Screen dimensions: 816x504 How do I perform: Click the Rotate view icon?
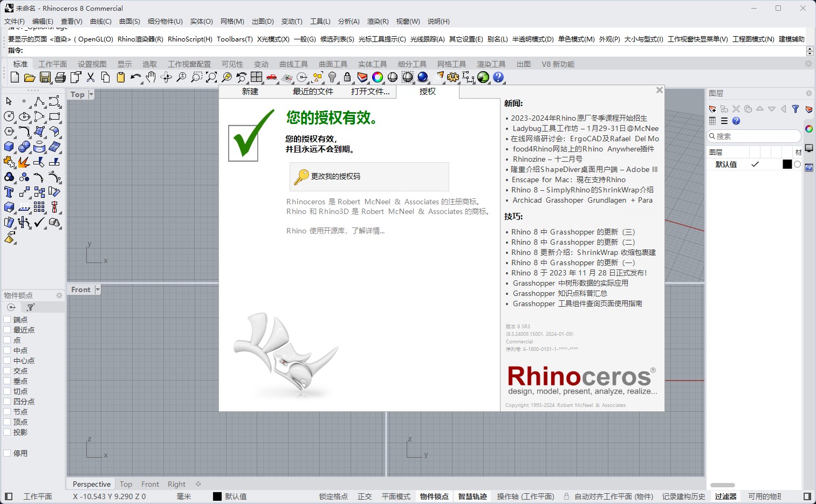(166, 78)
